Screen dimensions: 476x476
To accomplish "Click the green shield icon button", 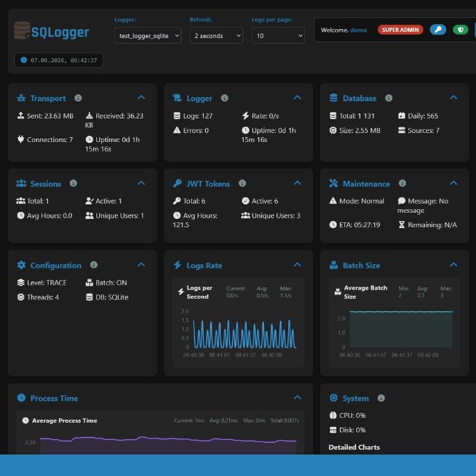I will [460, 30].
